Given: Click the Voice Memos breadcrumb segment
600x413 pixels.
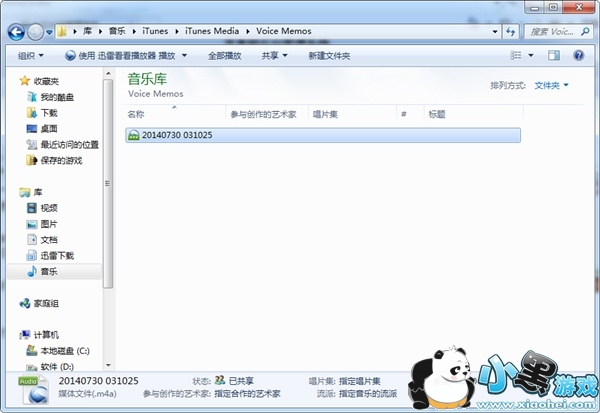Looking at the screenshot, I should [x=284, y=31].
